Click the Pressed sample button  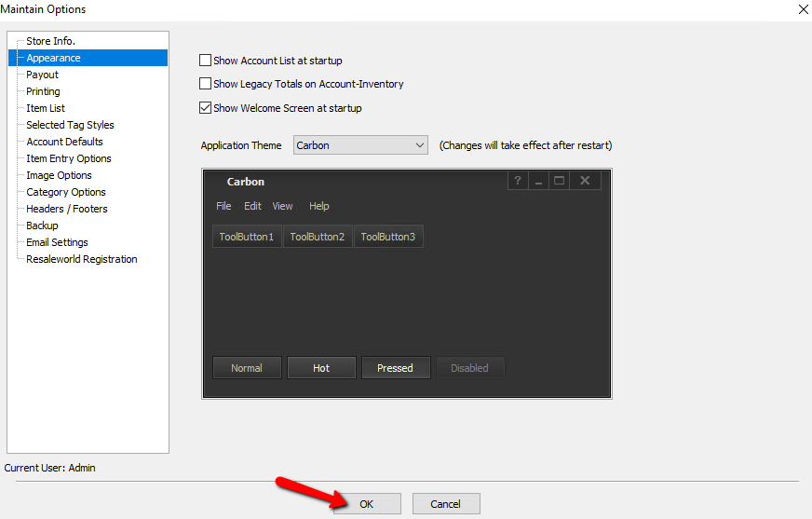(x=396, y=368)
